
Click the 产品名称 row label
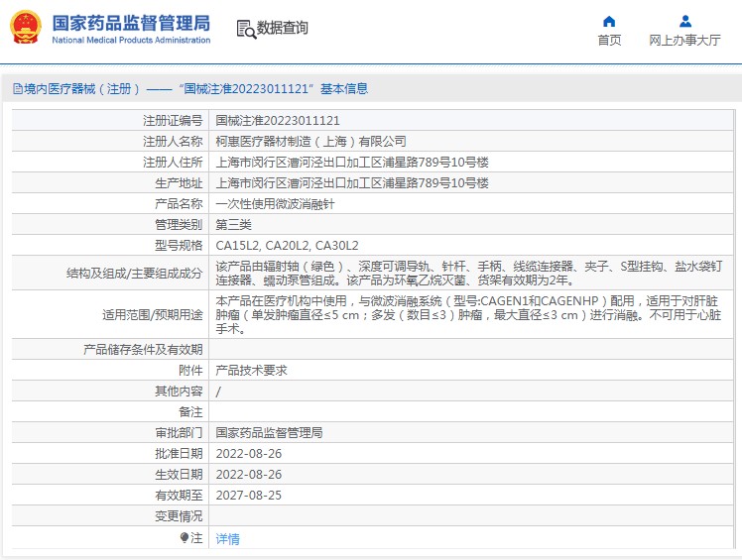pyautogui.click(x=179, y=204)
